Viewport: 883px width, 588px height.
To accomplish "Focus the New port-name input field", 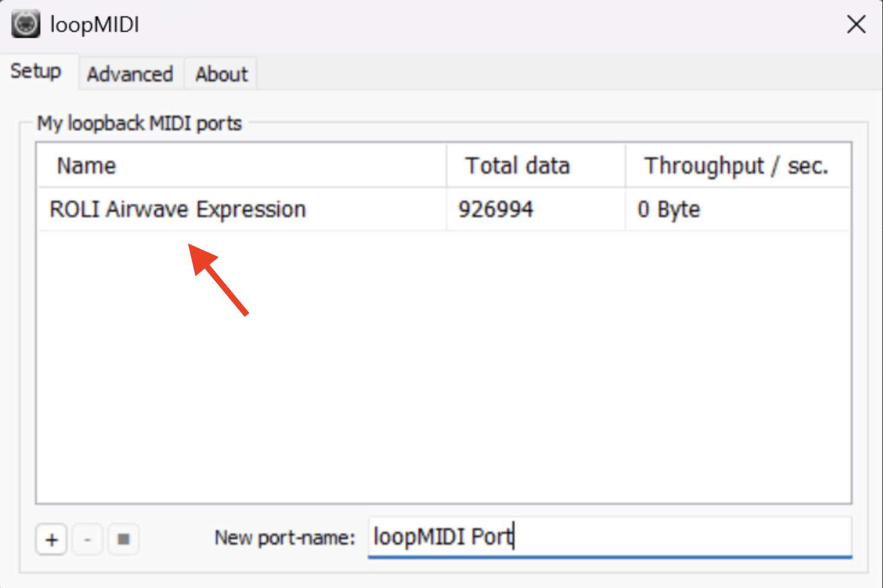I will 610,537.
